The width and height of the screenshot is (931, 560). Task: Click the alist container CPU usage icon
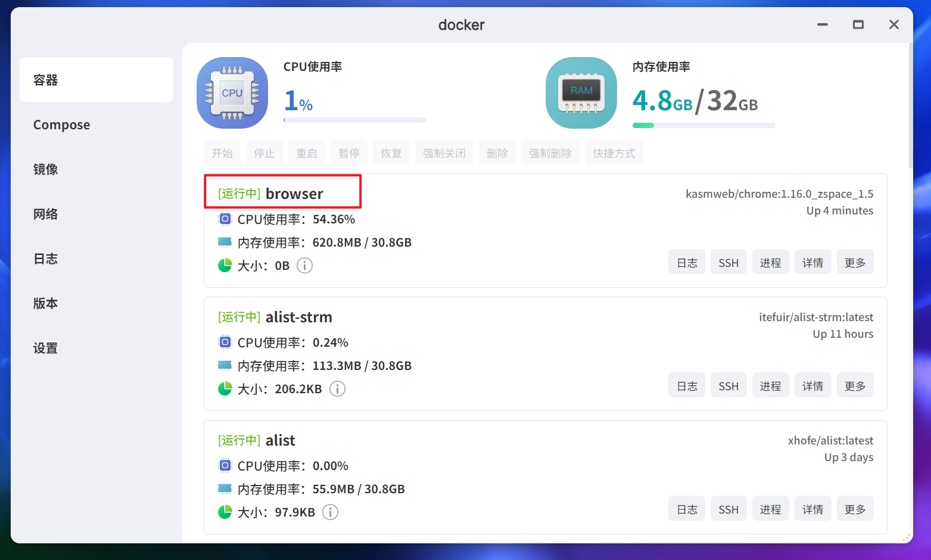pyautogui.click(x=225, y=466)
